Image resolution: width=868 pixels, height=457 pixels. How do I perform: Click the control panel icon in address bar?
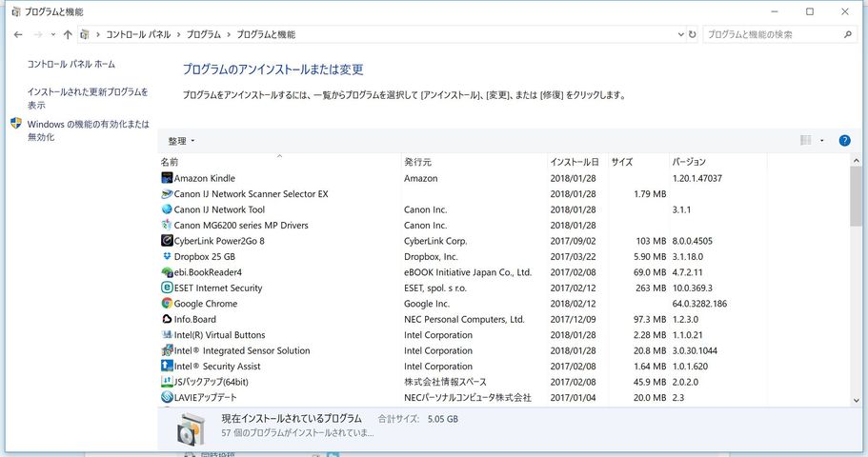pyautogui.click(x=84, y=34)
